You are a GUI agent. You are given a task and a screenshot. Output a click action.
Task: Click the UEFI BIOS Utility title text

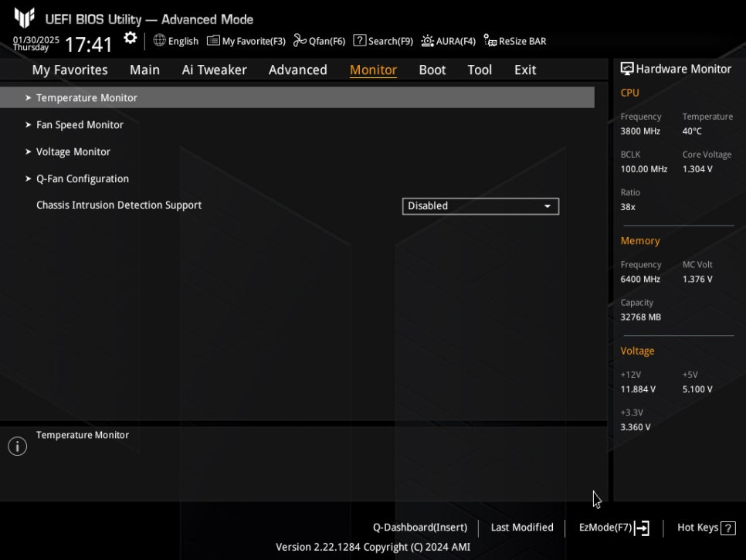click(149, 19)
